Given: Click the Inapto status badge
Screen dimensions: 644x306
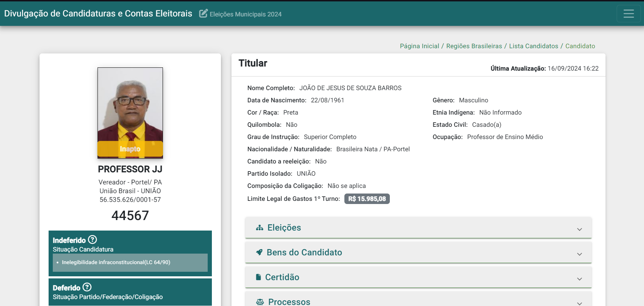Looking at the screenshot, I should point(130,149).
